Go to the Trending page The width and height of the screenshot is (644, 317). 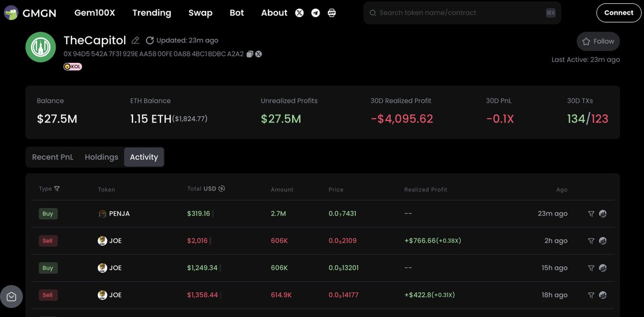click(x=152, y=13)
